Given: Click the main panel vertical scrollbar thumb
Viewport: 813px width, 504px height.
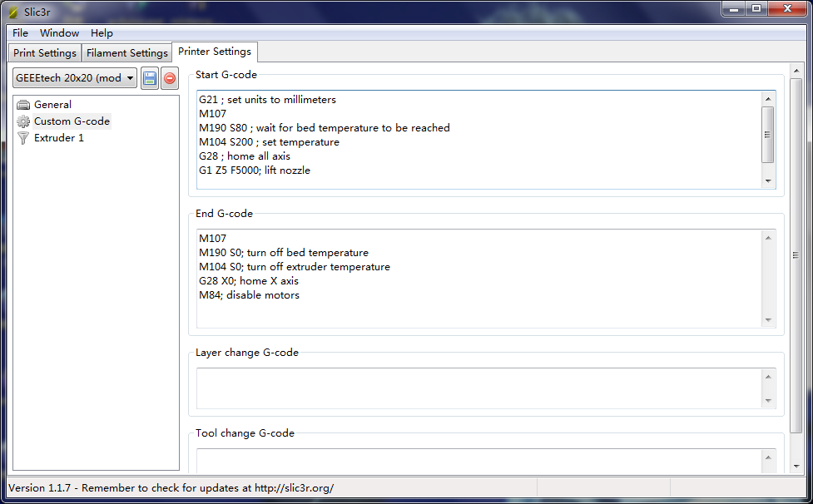Looking at the screenshot, I should pyautogui.click(x=796, y=255).
